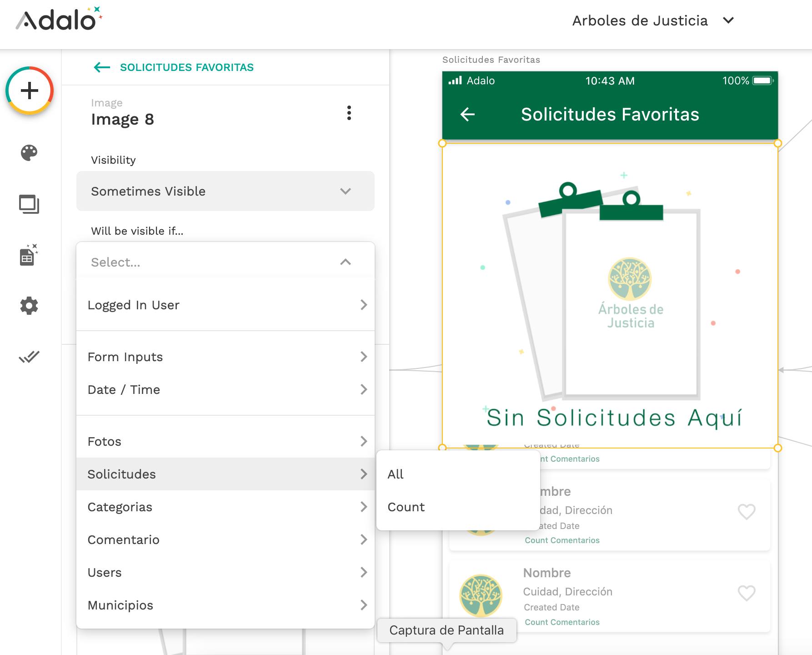The height and width of the screenshot is (655, 812).
Task: Click the Nombre title on the bottom card
Action: [547, 573]
